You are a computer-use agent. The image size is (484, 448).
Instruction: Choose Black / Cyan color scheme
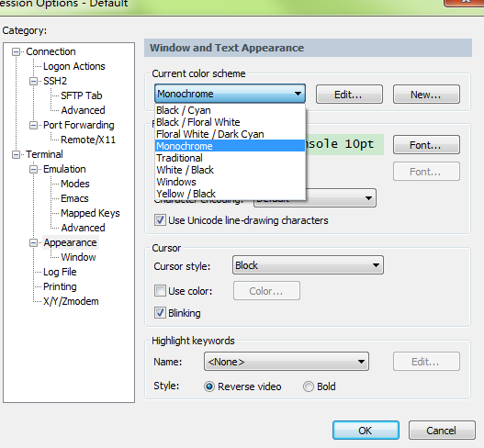[x=230, y=110]
